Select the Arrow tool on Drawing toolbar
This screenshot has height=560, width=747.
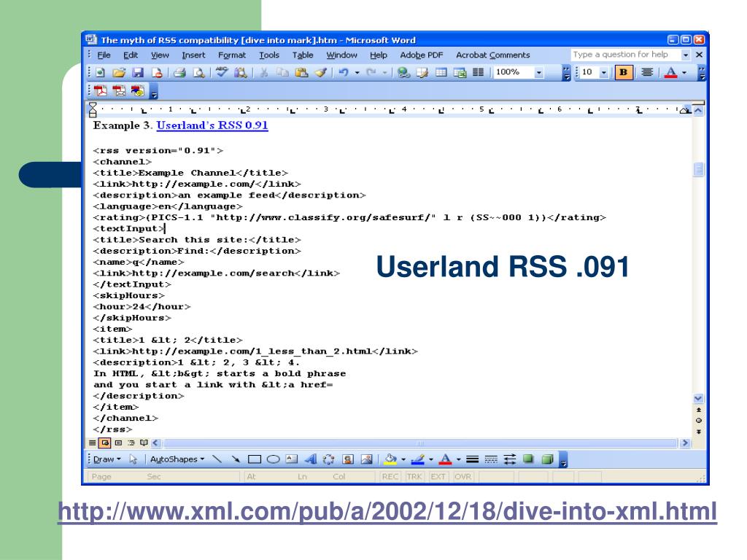click(236, 459)
